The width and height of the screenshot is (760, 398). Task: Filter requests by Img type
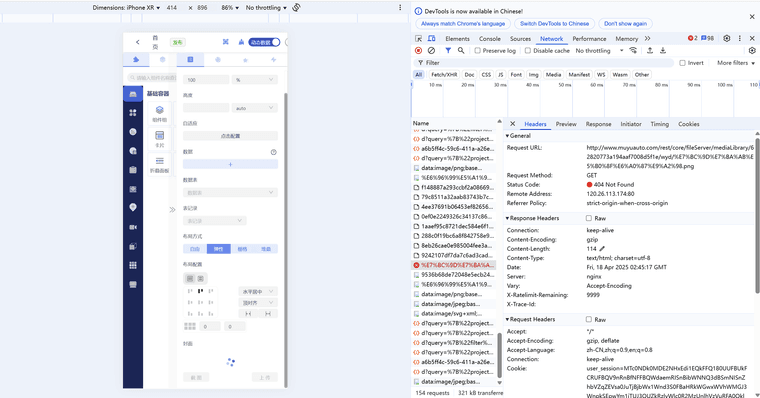tap(533, 75)
